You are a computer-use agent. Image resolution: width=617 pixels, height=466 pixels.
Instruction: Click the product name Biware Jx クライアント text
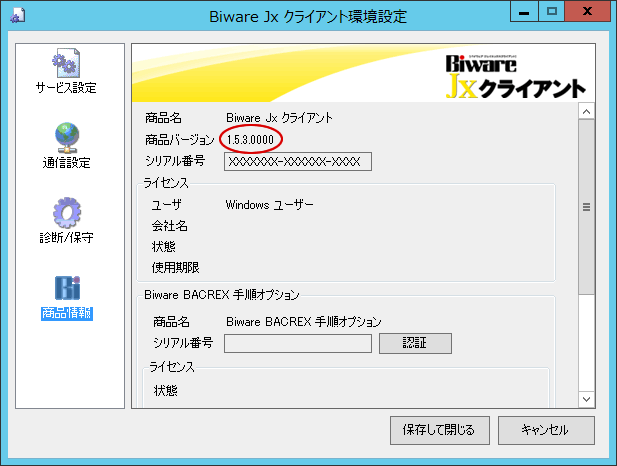coord(279,118)
